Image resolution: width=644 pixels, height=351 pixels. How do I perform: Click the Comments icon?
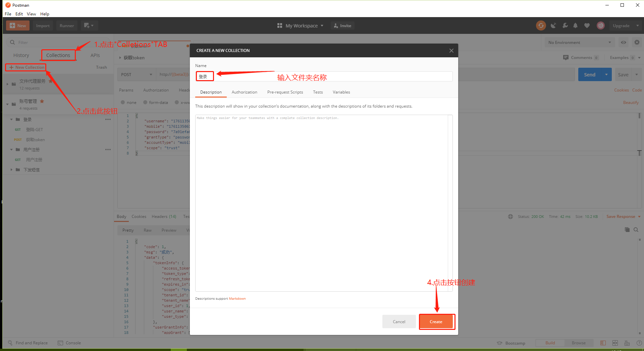(x=566, y=57)
